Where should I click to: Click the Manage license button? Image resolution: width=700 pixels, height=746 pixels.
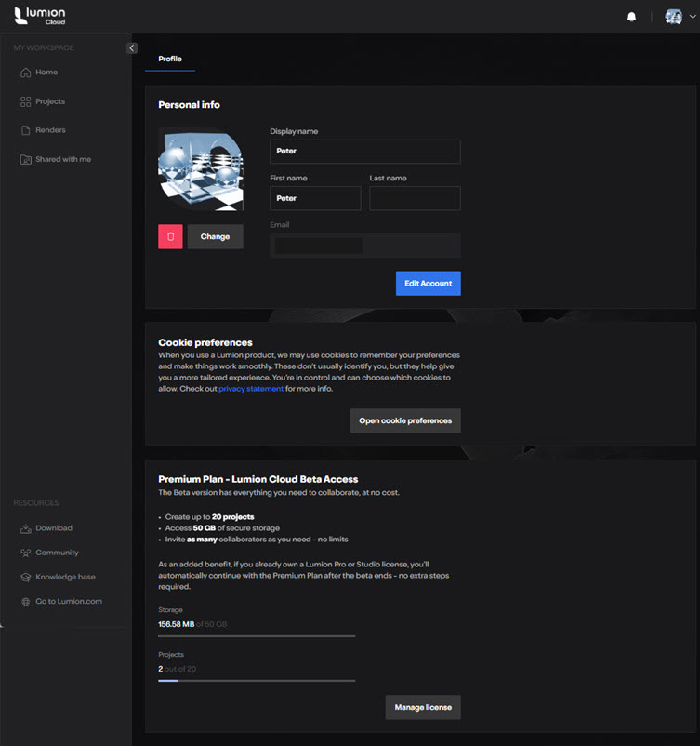[422, 707]
